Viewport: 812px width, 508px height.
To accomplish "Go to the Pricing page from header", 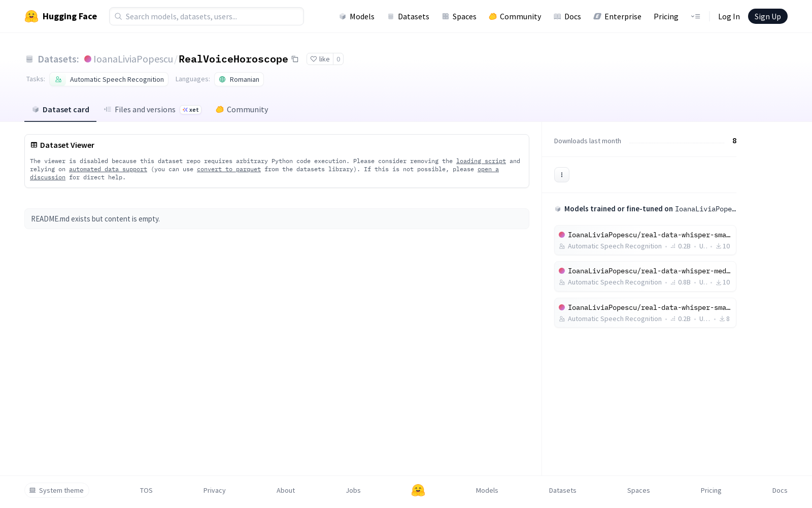I will [666, 16].
